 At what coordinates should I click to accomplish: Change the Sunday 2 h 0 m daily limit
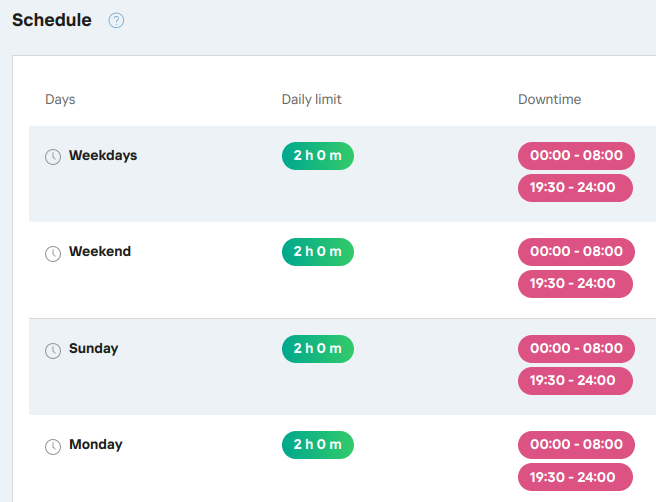[317, 349]
